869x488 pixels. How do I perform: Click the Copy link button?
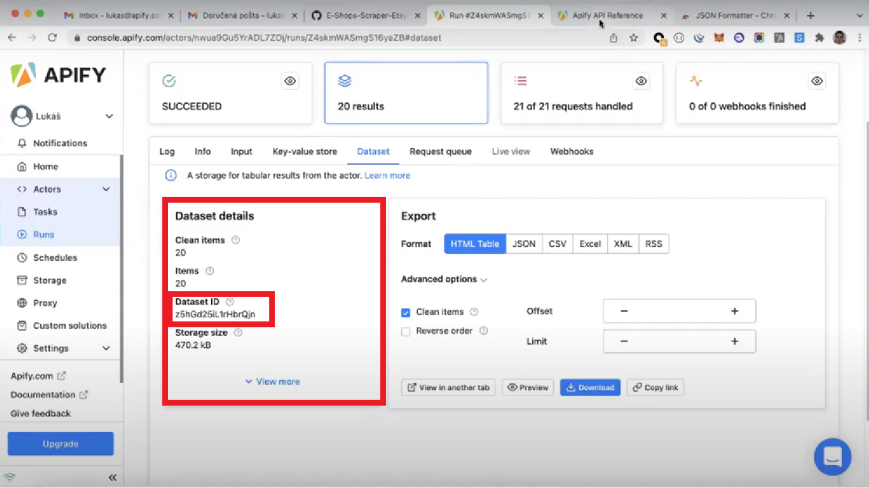pos(655,387)
